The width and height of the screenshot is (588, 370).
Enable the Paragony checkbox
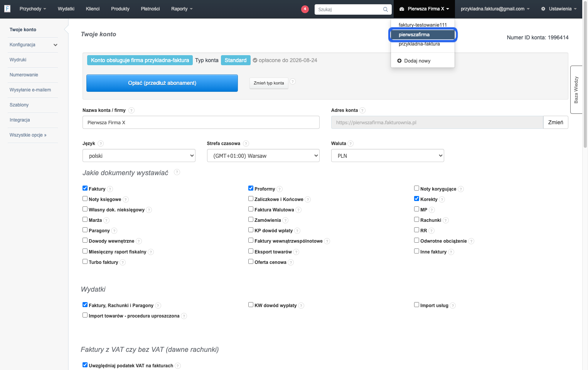(x=85, y=230)
